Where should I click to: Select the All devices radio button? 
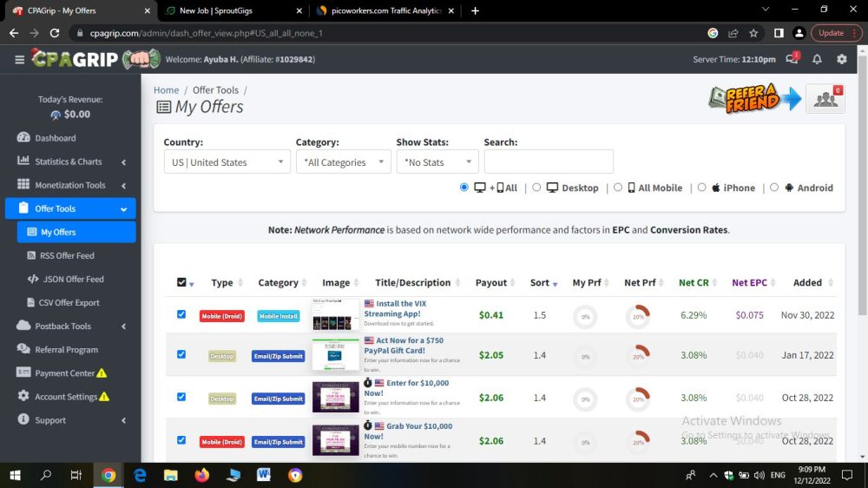click(464, 188)
